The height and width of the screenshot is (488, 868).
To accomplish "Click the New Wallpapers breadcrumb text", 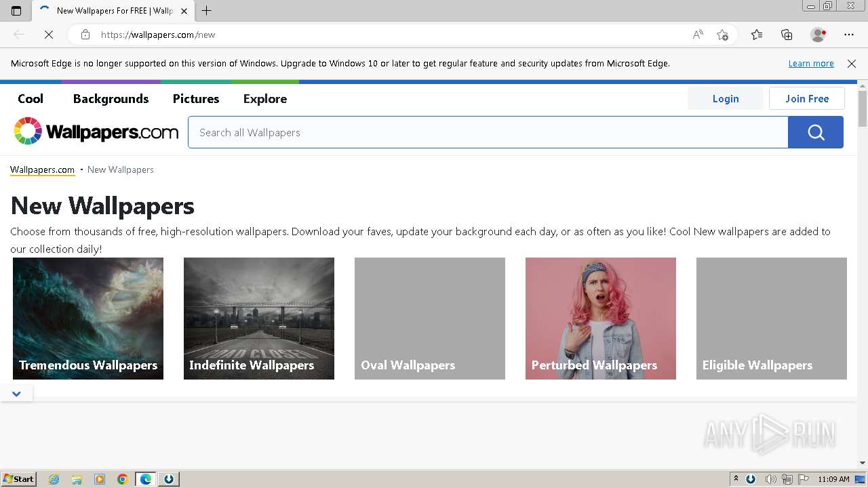I will (121, 169).
